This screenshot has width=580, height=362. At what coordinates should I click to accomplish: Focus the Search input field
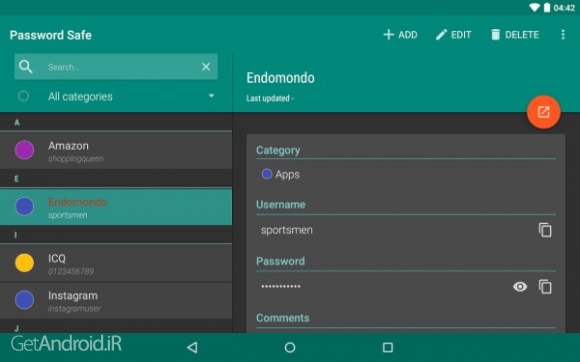(116, 67)
